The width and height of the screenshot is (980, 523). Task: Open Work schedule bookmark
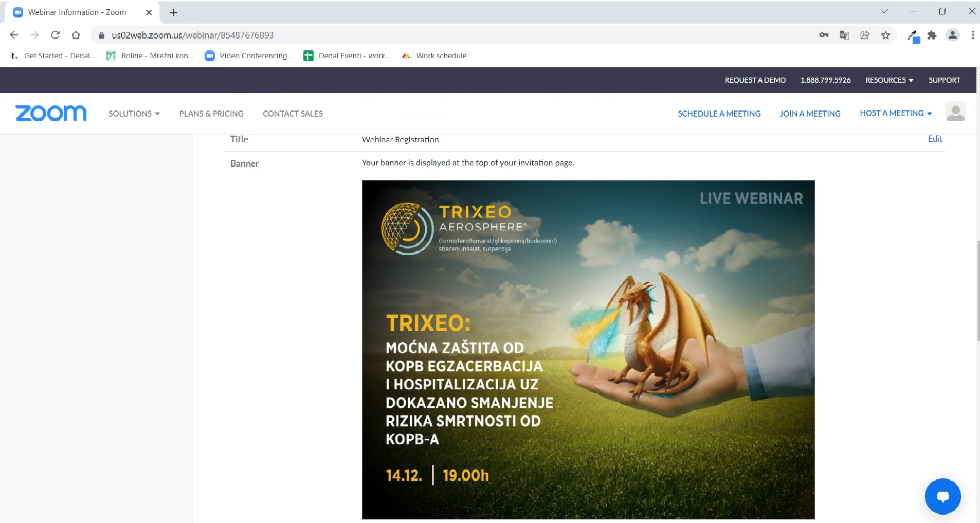coord(434,55)
